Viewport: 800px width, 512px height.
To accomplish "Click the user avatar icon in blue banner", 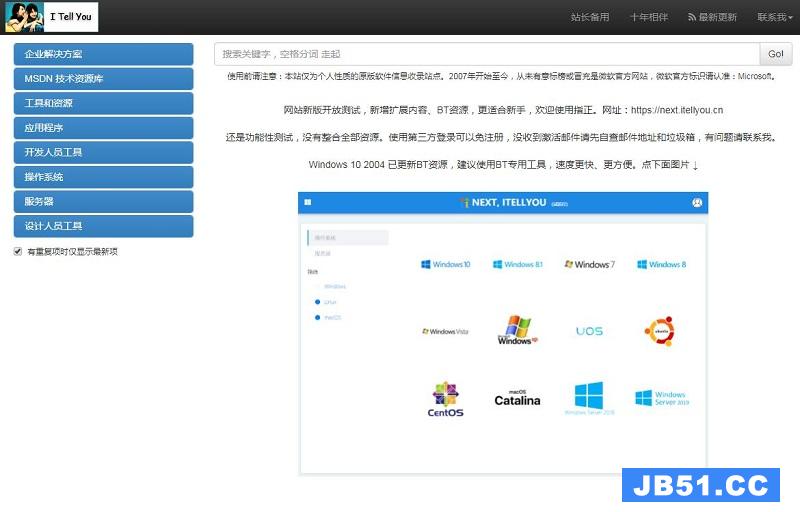I will click(x=697, y=203).
